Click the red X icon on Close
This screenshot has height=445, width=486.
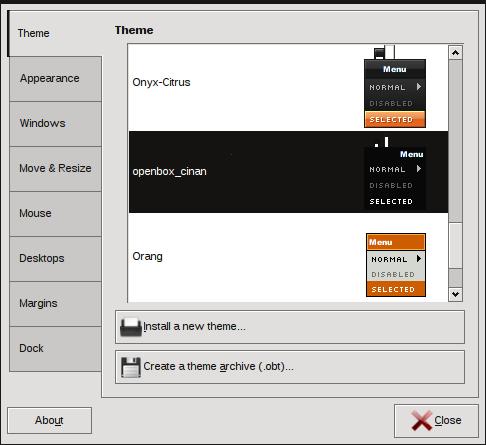(421, 420)
